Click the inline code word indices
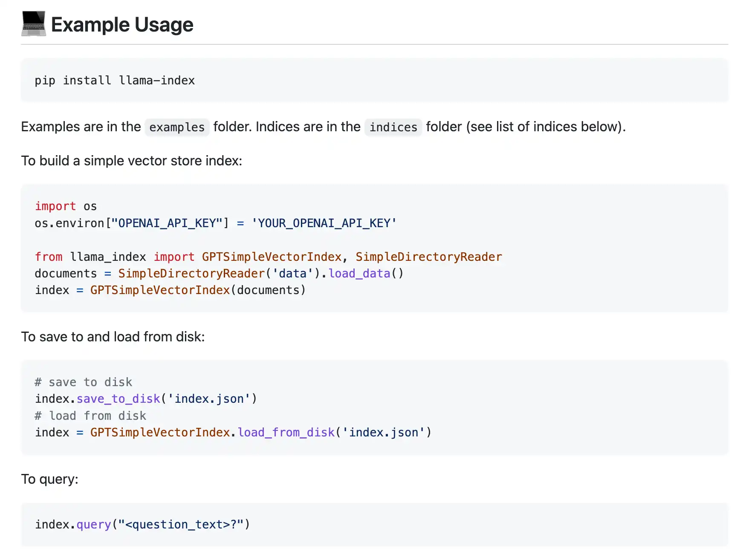The height and width of the screenshot is (560, 740). coord(393,127)
